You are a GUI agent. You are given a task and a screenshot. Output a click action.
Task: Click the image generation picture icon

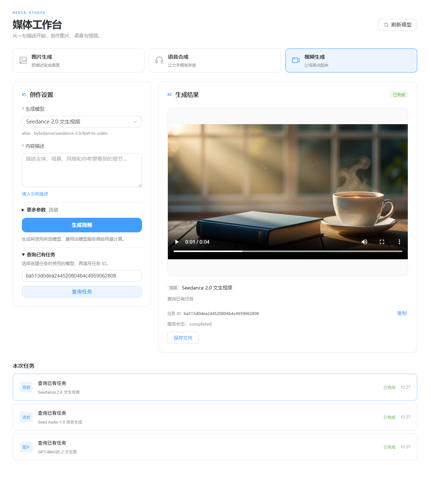(23, 60)
